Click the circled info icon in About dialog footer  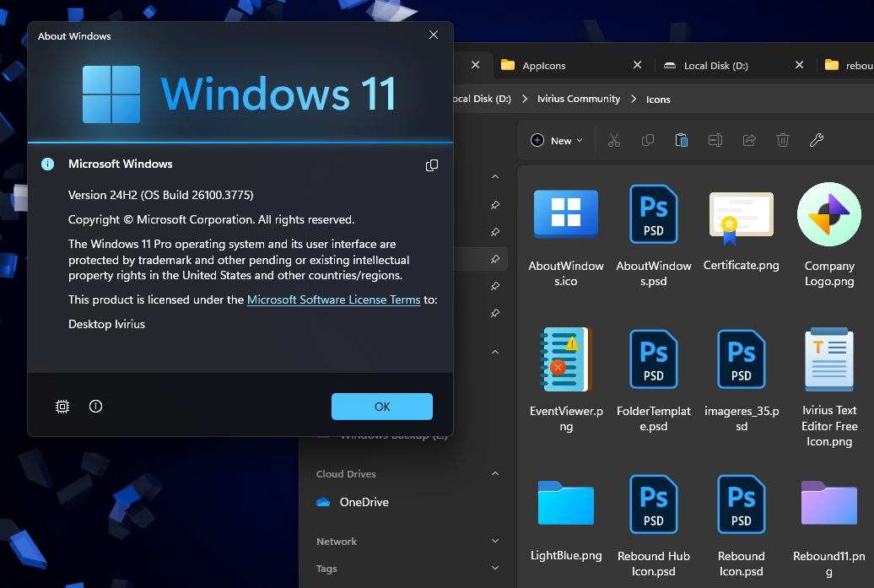click(96, 407)
